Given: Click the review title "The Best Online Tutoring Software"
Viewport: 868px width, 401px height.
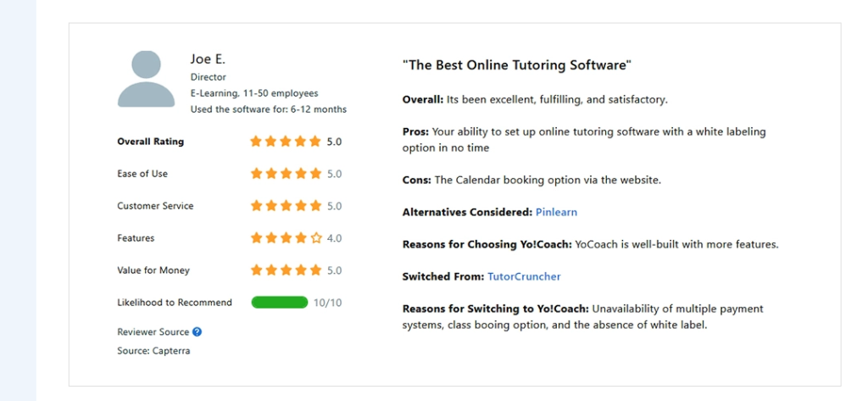Looking at the screenshot, I should click(517, 65).
